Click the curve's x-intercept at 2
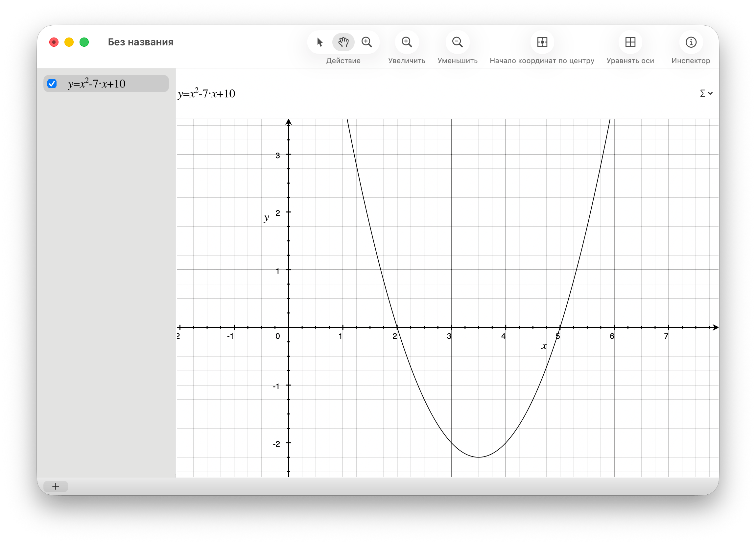Screen dimensions: 756x544 pos(397,327)
